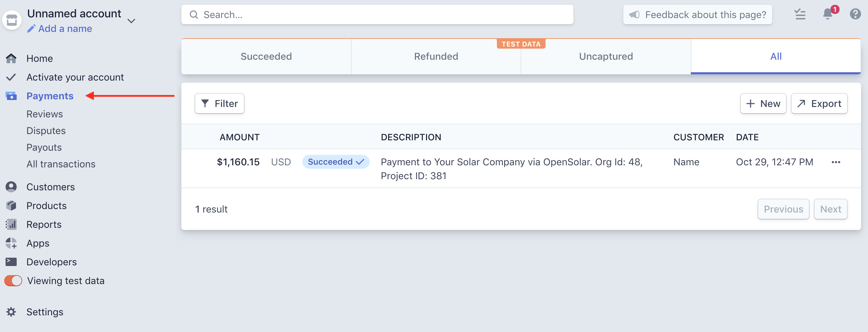Select the Uncaptured tab
Image resolution: width=868 pixels, height=332 pixels.
coord(606,56)
